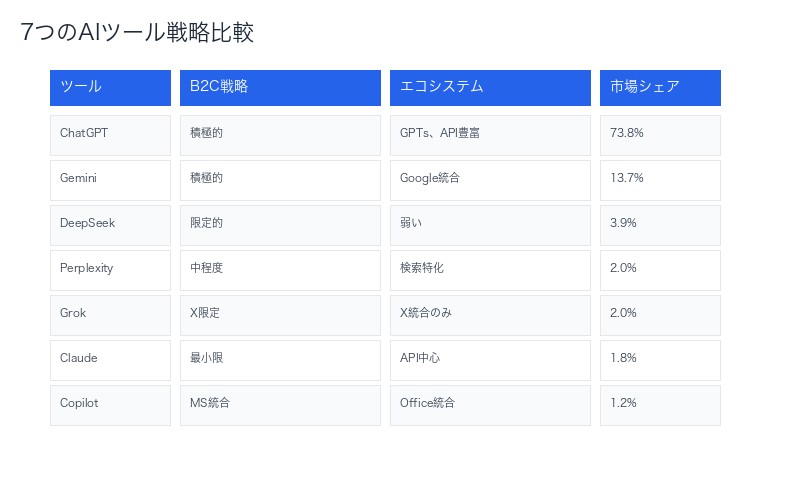The width and height of the screenshot is (800, 500).
Task: Select the エコシステム header cell
Action: click(x=490, y=87)
